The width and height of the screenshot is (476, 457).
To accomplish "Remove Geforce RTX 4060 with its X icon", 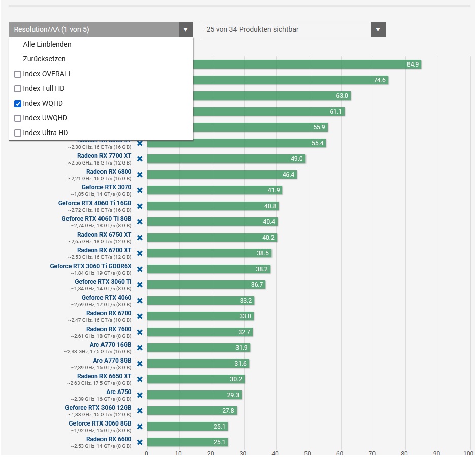I will pyautogui.click(x=140, y=301).
